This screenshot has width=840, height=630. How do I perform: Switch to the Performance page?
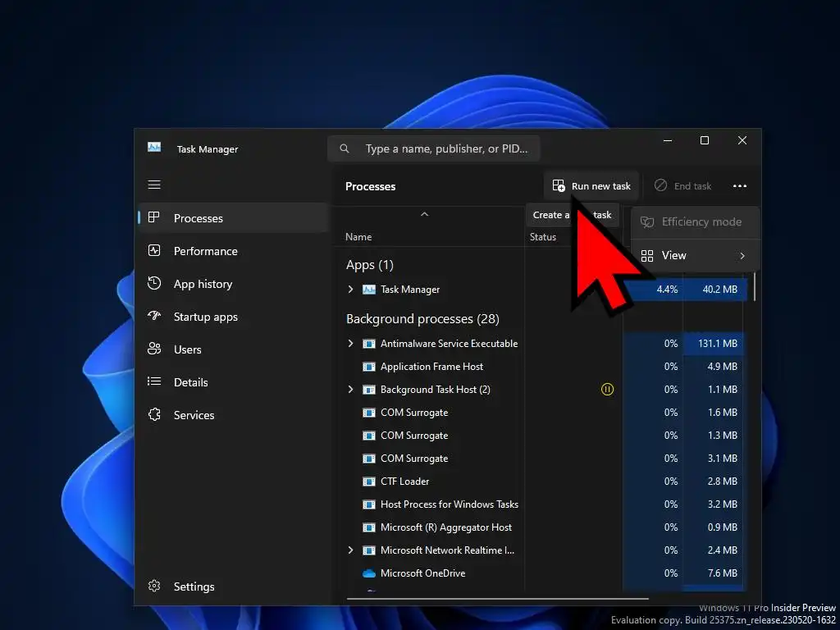coord(234,251)
